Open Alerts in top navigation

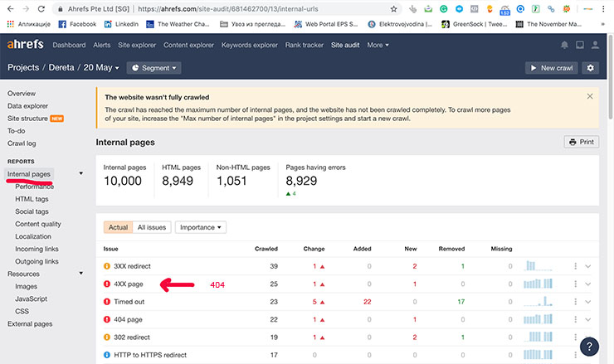click(102, 45)
